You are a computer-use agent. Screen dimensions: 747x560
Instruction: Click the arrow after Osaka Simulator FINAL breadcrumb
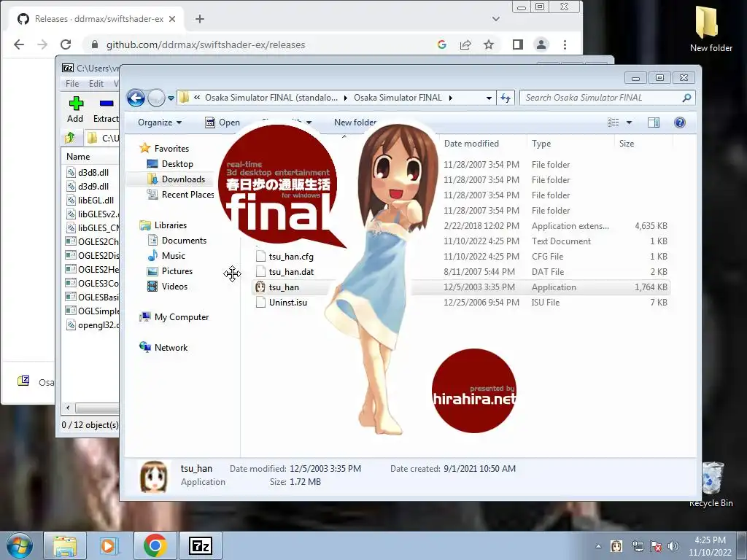(x=450, y=98)
